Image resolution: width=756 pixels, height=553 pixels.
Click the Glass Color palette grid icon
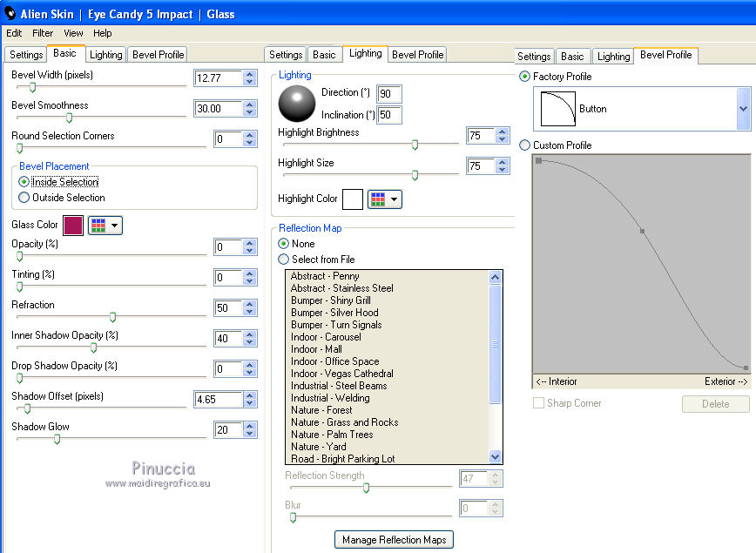pyautogui.click(x=98, y=226)
